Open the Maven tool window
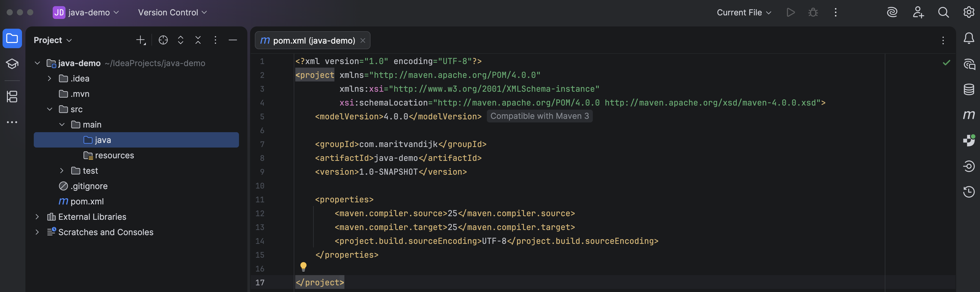 tap(968, 115)
